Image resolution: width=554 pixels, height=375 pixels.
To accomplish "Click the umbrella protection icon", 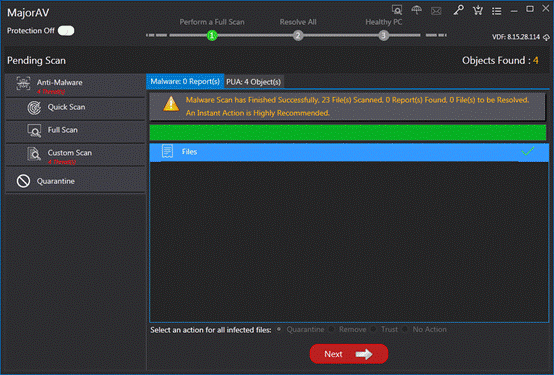I will click(x=417, y=10).
